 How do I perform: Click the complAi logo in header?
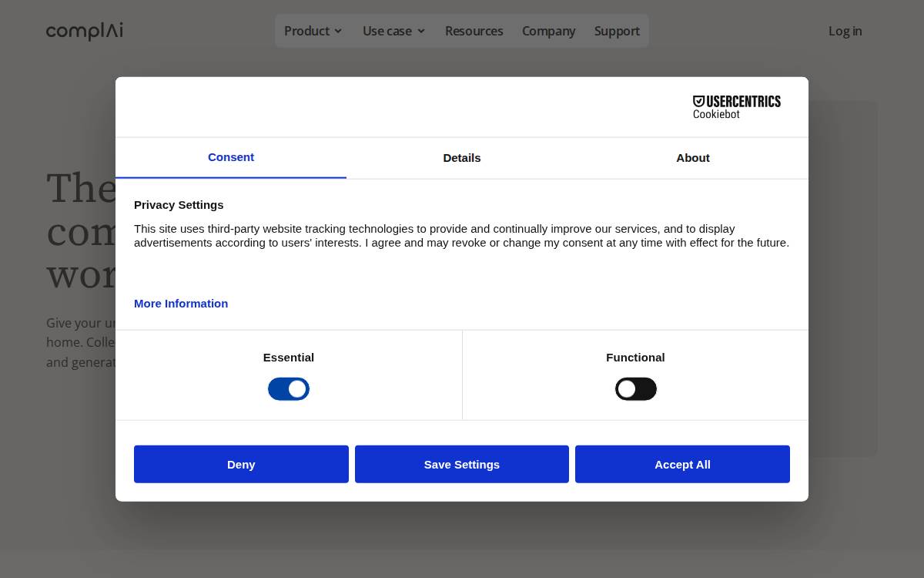point(85,31)
